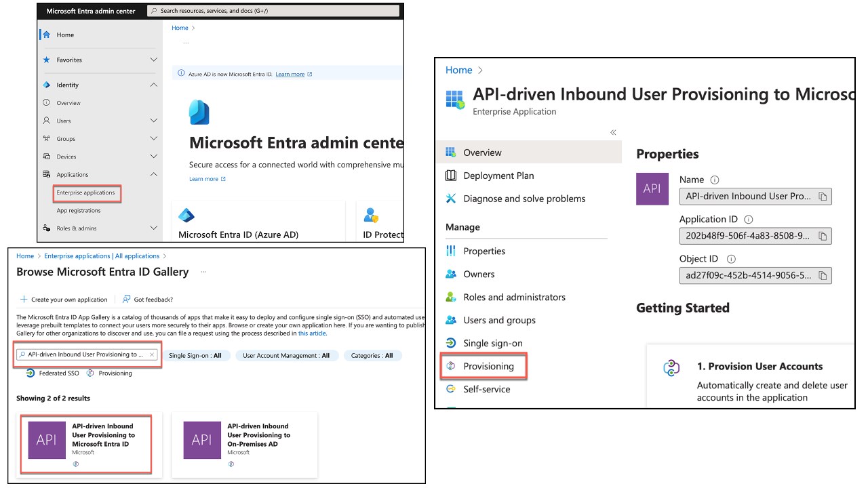868x488 pixels.
Task: Open App registrations in sidebar
Action: point(79,211)
